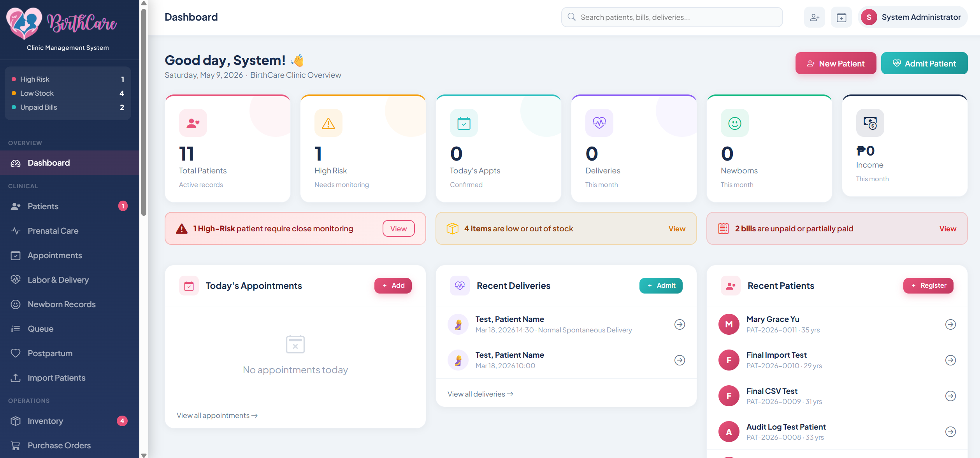Click the high-risk alert triangle icon
980x458 pixels.
(181, 229)
